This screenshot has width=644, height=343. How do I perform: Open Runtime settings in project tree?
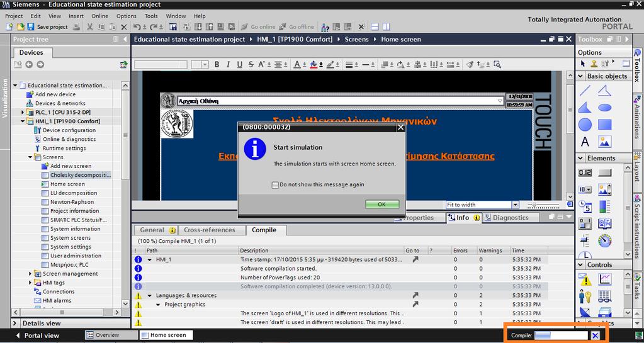(64, 149)
